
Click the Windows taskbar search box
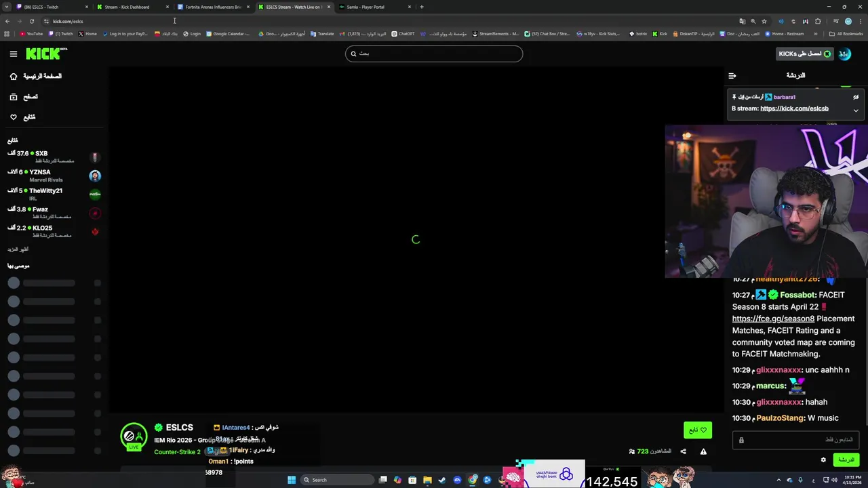[336, 480]
